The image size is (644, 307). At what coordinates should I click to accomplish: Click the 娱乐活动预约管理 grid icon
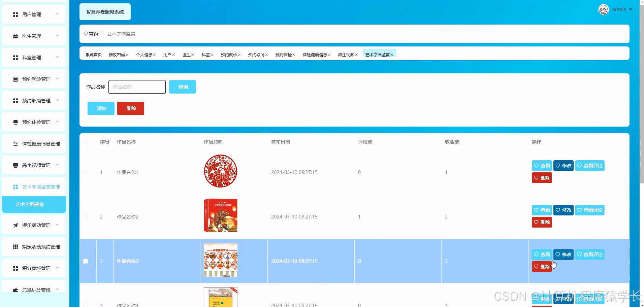pyautogui.click(x=15, y=247)
